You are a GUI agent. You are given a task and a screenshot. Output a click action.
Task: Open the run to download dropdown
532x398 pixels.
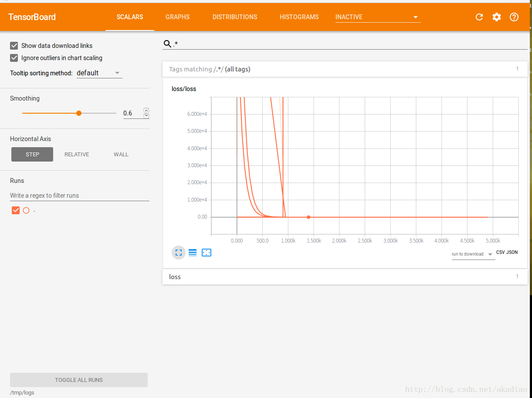(x=473, y=254)
